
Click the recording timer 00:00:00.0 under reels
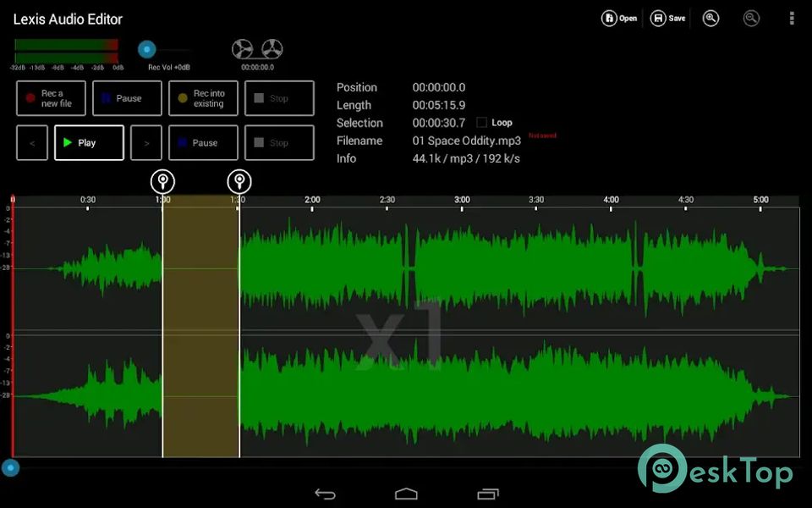click(257, 68)
